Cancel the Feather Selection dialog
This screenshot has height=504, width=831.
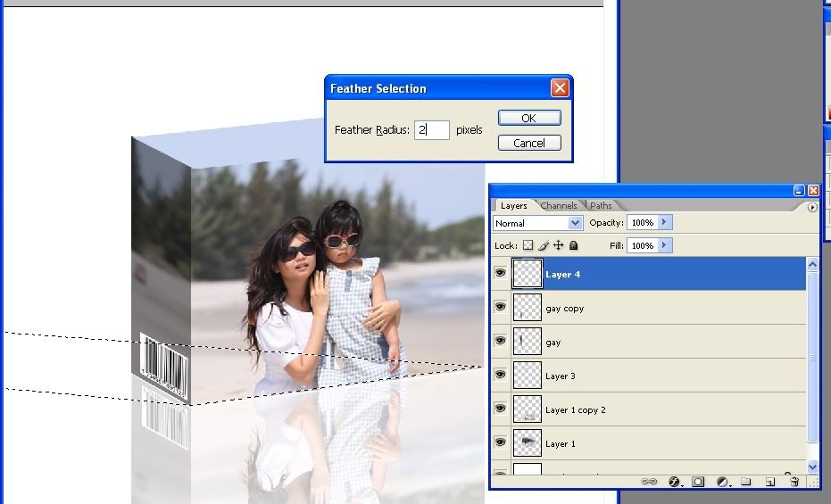pyautogui.click(x=529, y=143)
